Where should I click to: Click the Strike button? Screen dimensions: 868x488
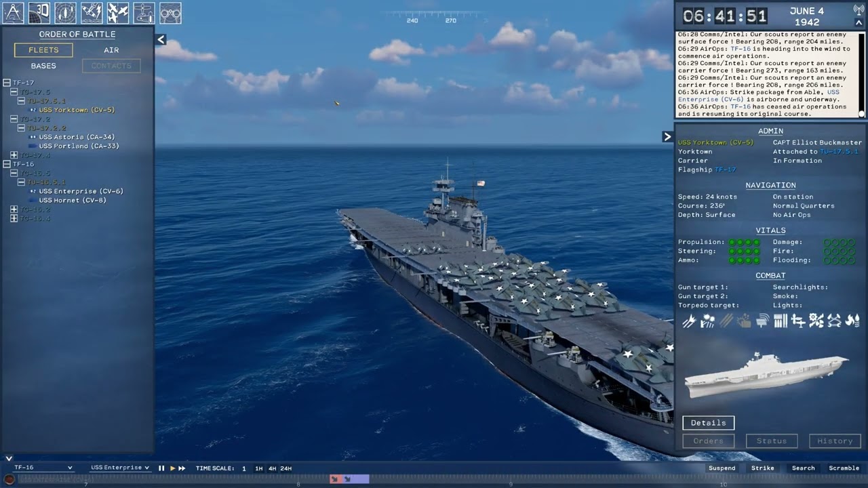pos(763,468)
